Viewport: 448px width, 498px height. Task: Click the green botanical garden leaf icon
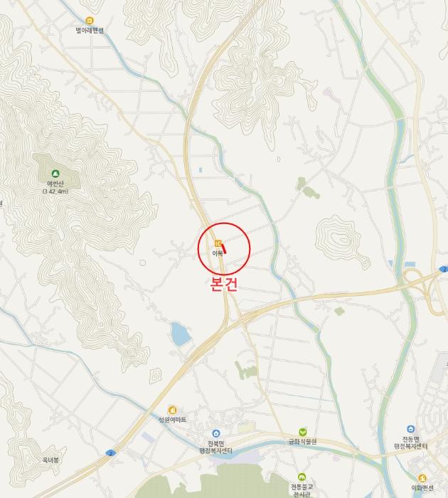pos(303,432)
